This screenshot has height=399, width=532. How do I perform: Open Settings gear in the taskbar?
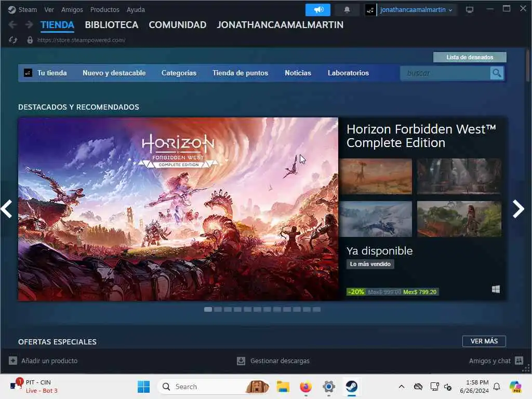click(x=328, y=387)
